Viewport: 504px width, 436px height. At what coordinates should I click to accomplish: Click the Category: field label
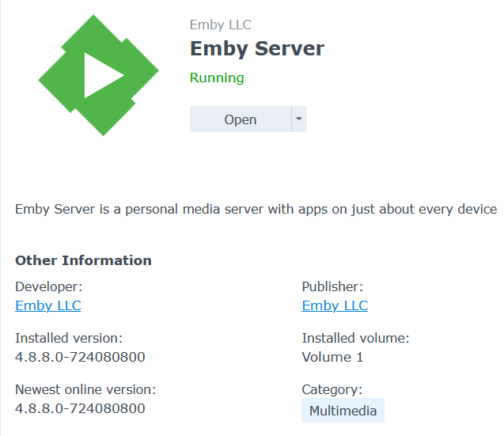332,389
